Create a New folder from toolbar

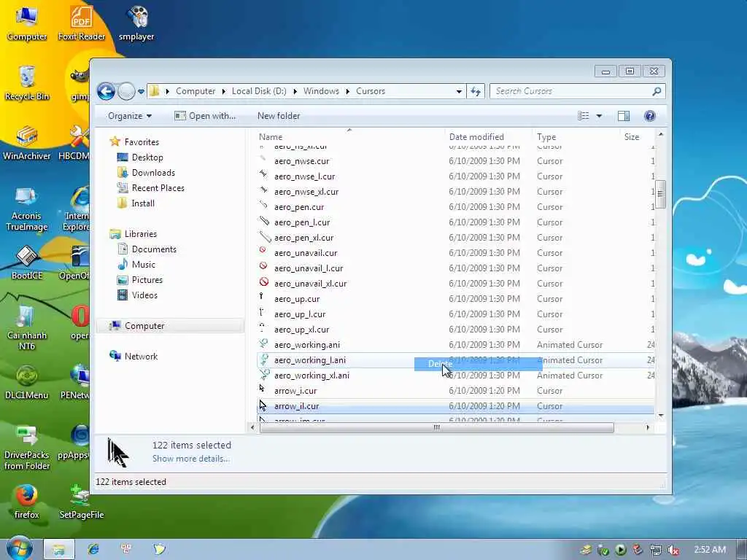click(279, 116)
